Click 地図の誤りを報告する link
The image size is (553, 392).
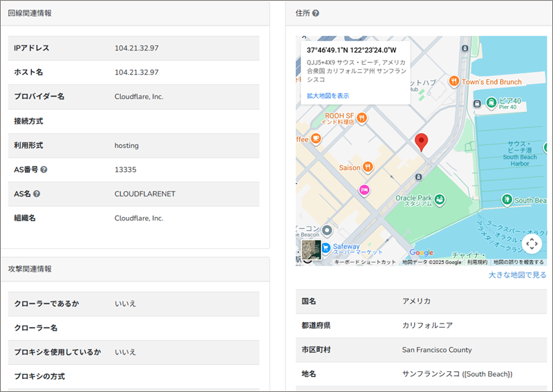pos(518,263)
